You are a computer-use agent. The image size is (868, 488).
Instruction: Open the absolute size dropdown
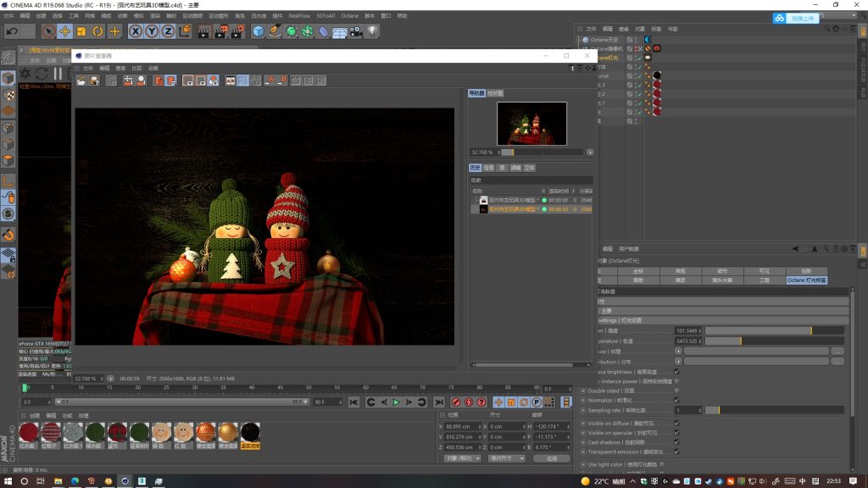506,458
